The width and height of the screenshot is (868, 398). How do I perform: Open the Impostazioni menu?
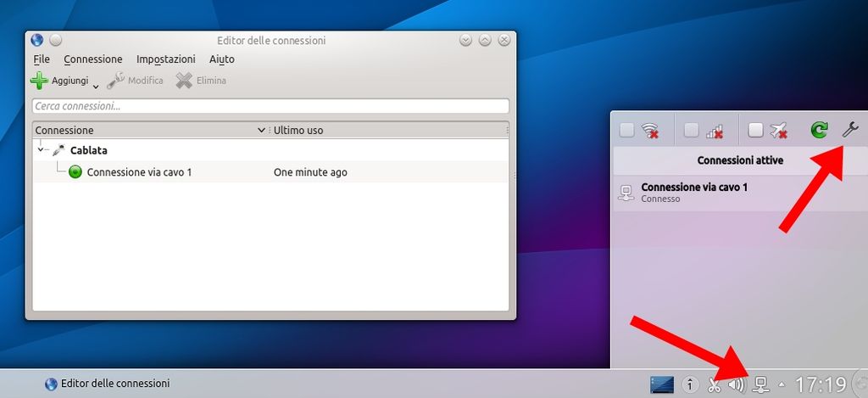tap(166, 59)
